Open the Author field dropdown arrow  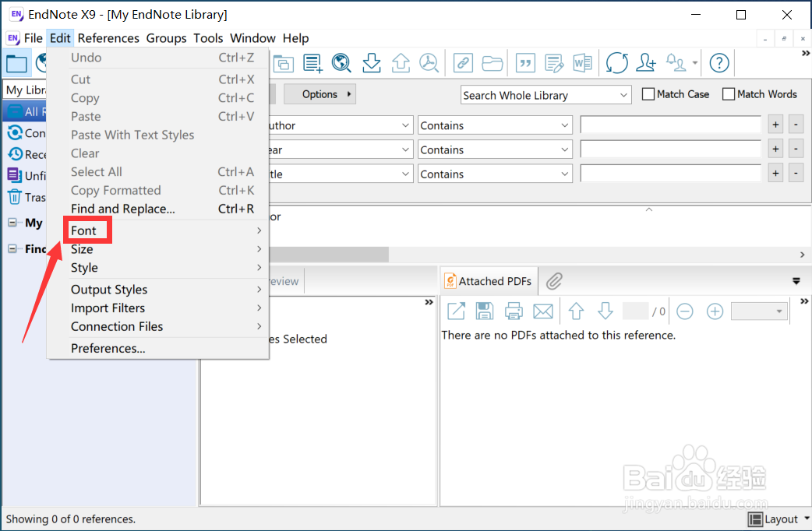click(405, 125)
